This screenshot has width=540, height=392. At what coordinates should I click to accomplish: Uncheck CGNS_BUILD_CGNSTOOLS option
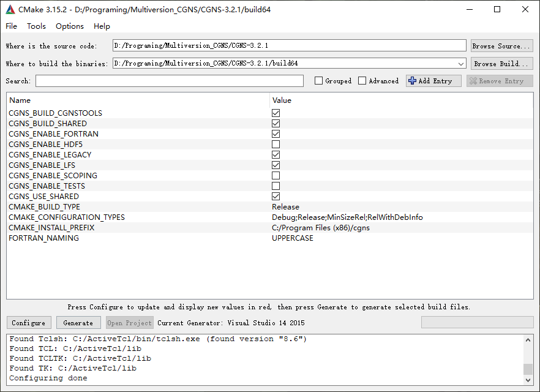(276, 113)
